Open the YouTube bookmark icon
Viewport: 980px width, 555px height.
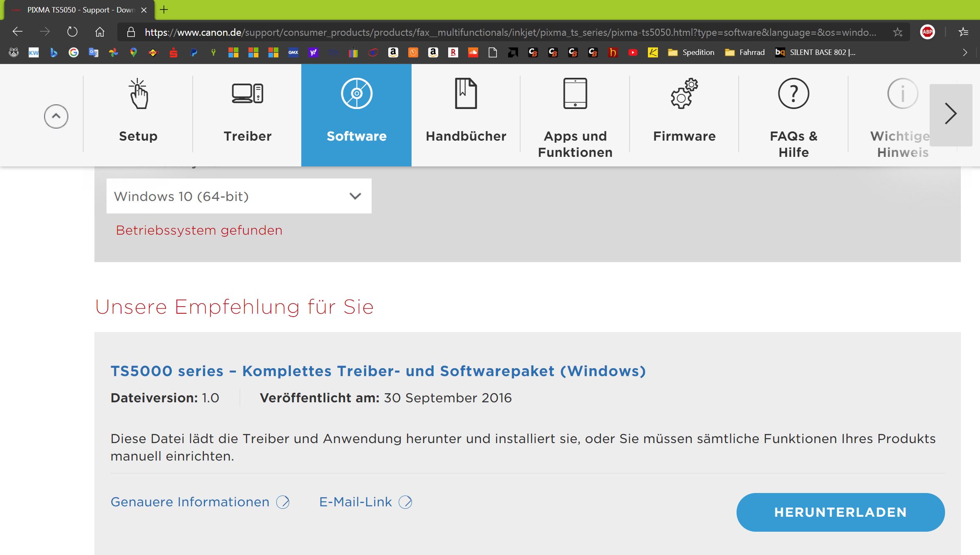tap(633, 52)
